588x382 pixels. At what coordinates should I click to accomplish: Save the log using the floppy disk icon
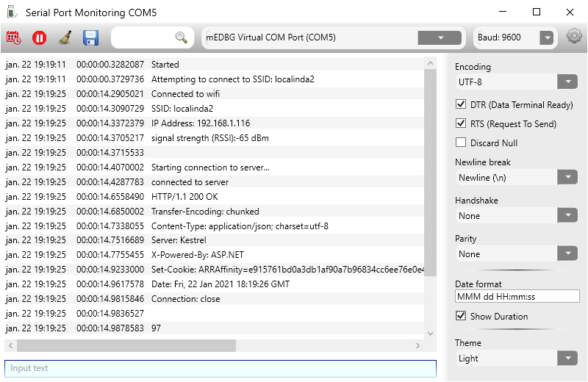[x=90, y=37]
